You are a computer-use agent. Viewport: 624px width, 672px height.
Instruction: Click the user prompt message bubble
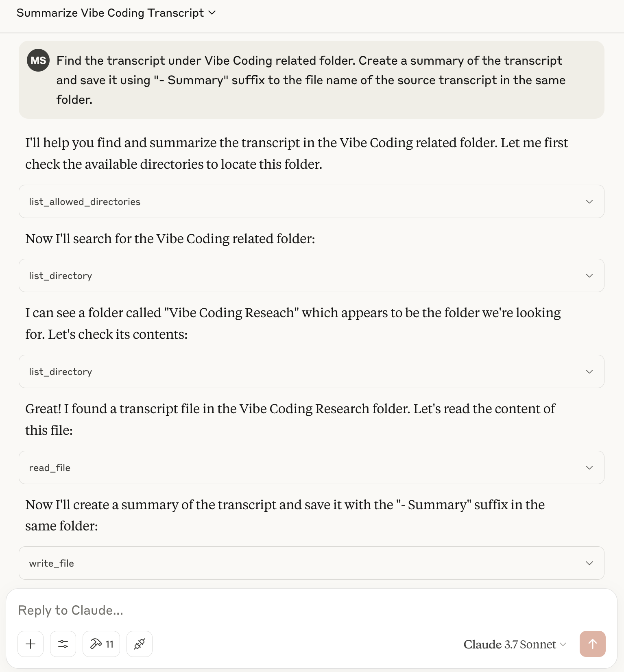click(x=311, y=80)
